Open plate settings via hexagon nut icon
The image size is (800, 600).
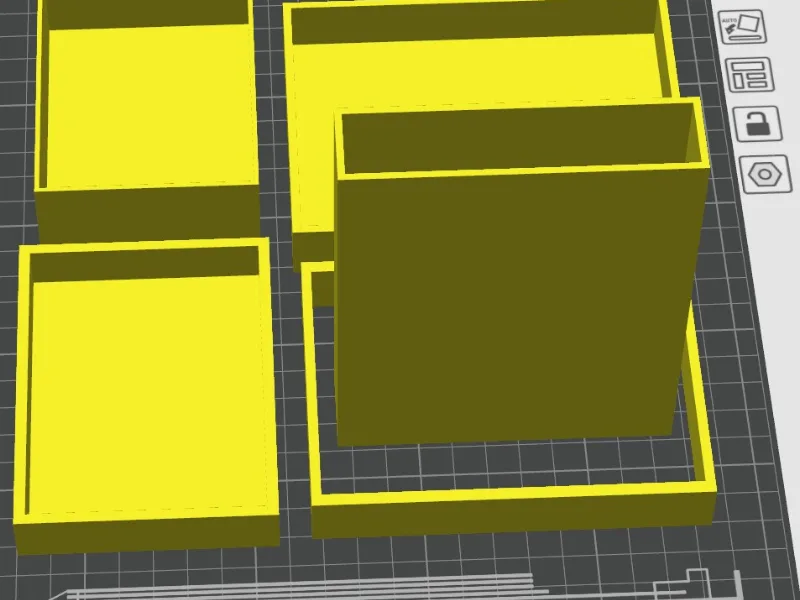(x=766, y=174)
